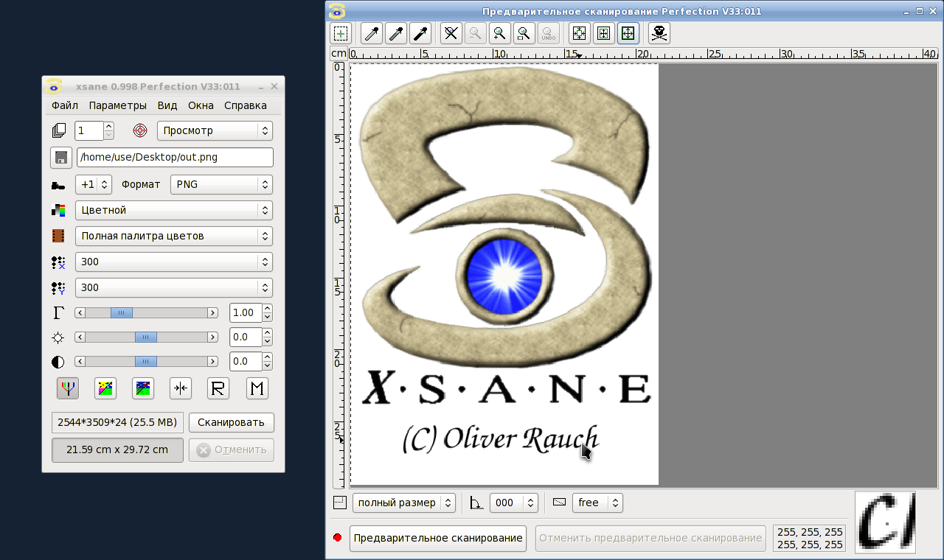Click the scan mode color bars icon
944x560 pixels.
coord(58,210)
